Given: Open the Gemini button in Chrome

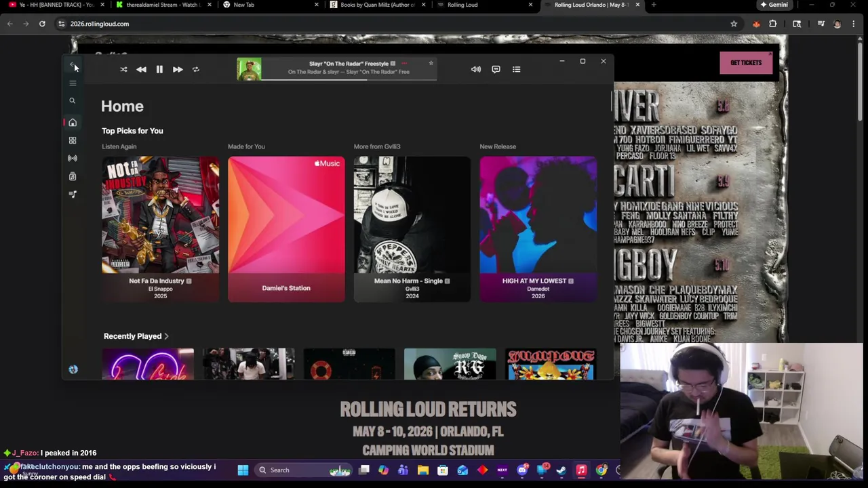Looking at the screenshot, I should coord(774,5).
